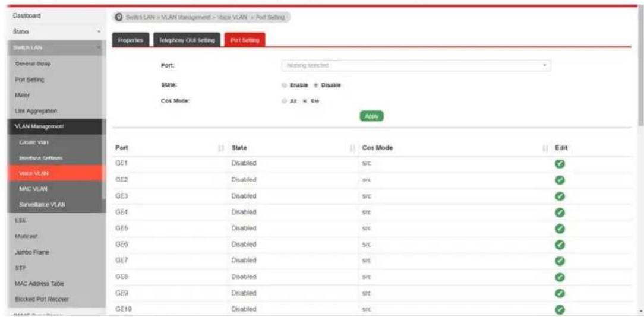The image size is (644, 317).
Task: Click the breadcrumb location icon
Action: click(119, 17)
